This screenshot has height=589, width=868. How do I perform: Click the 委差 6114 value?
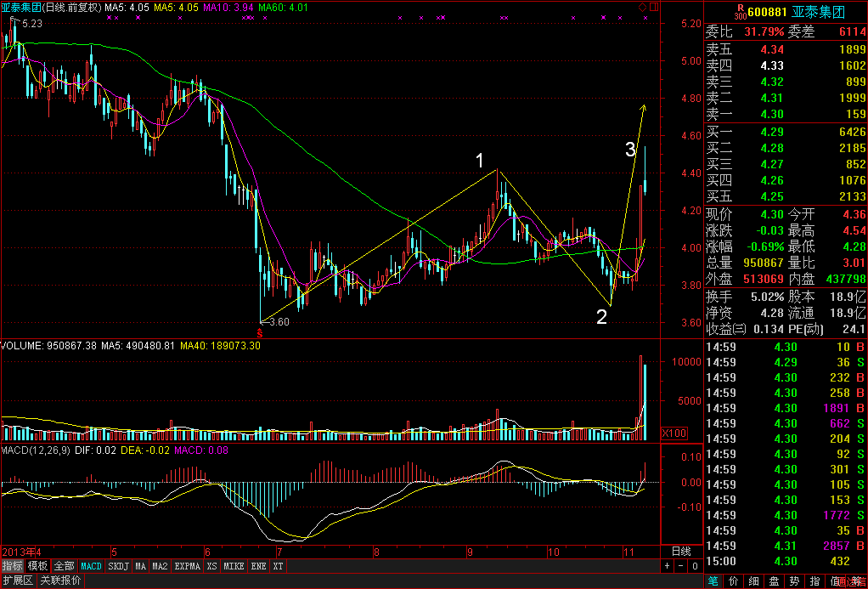pos(853,31)
